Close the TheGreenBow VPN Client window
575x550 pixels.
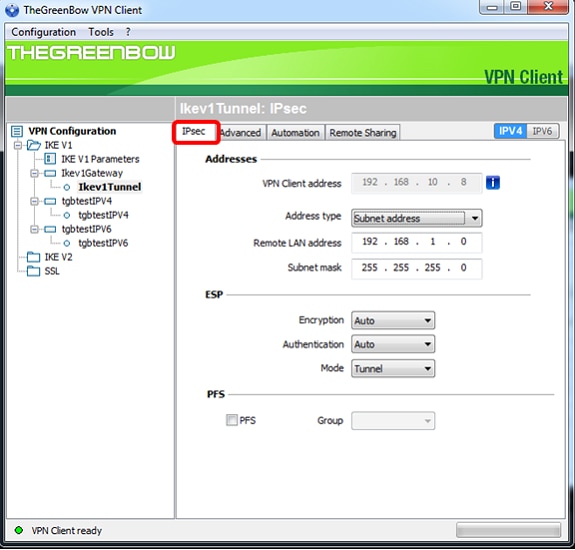[x=548, y=7]
